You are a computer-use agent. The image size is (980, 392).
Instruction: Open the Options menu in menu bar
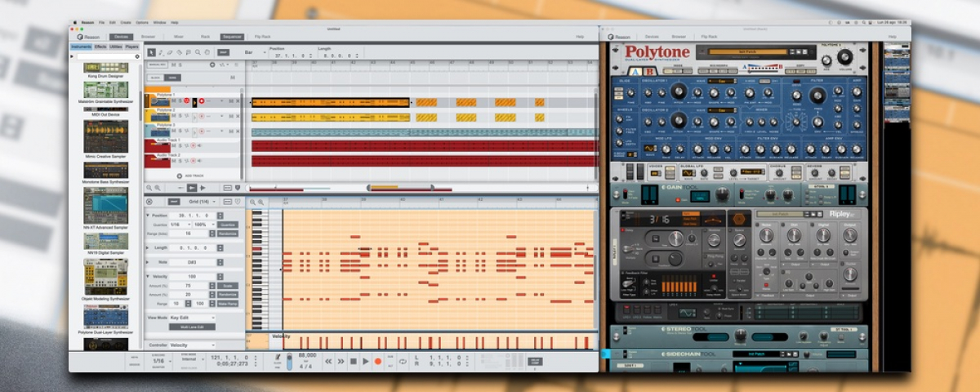pos(142,23)
